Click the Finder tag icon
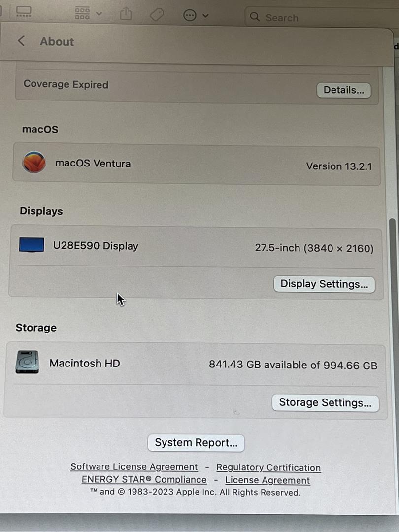Screen dimensions: 399x532 pos(157,15)
